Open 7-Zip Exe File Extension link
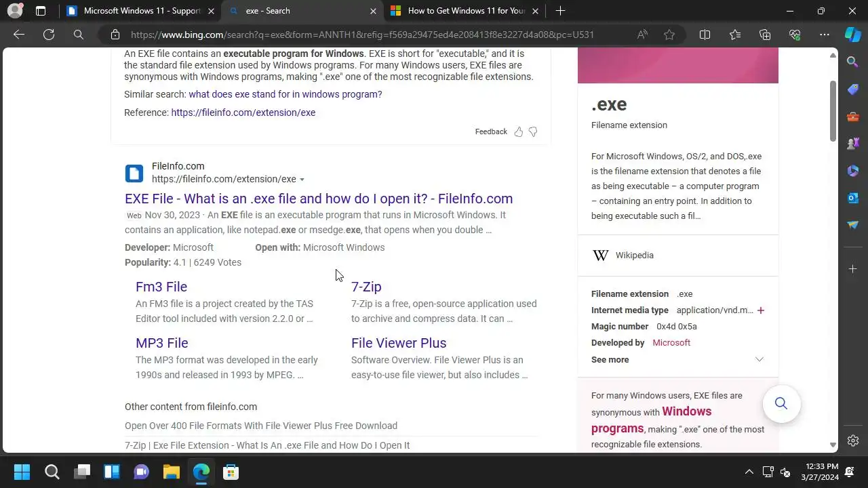Image resolution: width=868 pixels, height=488 pixels. tap(267, 445)
